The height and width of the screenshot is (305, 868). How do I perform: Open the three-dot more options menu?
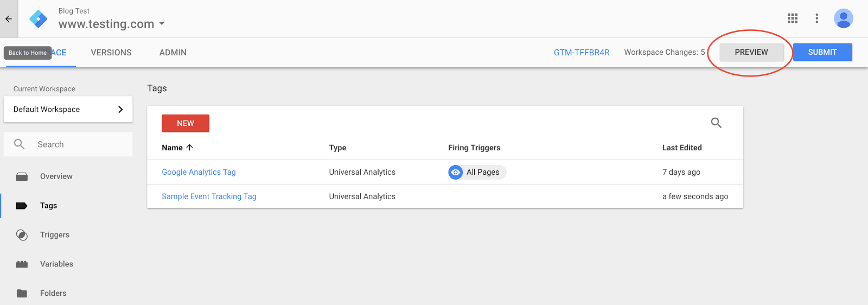[x=816, y=18]
